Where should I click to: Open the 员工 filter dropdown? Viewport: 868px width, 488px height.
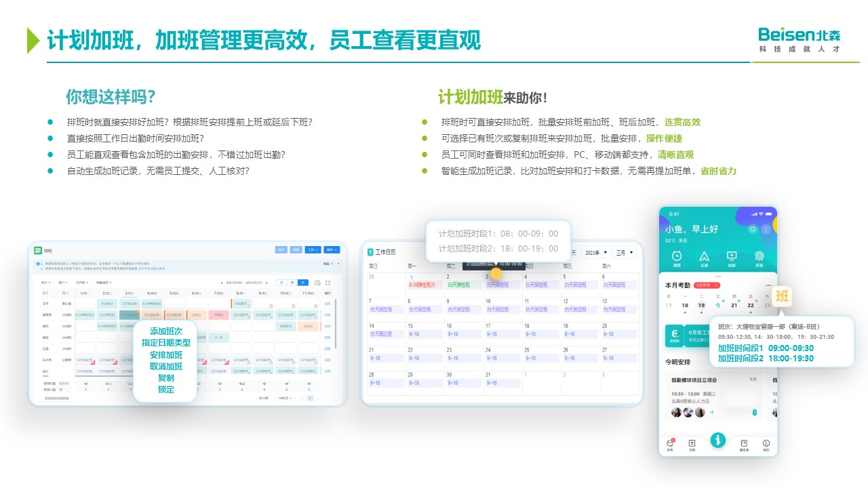pyautogui.click(x=45, y=283)
